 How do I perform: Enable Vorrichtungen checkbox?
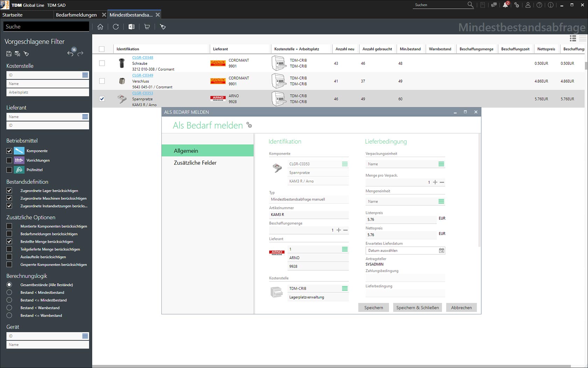(9, 160)
